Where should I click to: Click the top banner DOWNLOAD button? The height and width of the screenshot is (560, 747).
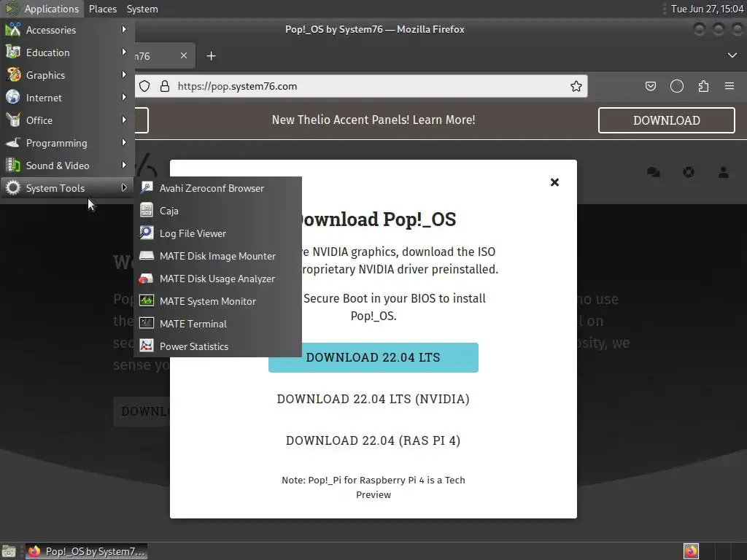point(667,120)
